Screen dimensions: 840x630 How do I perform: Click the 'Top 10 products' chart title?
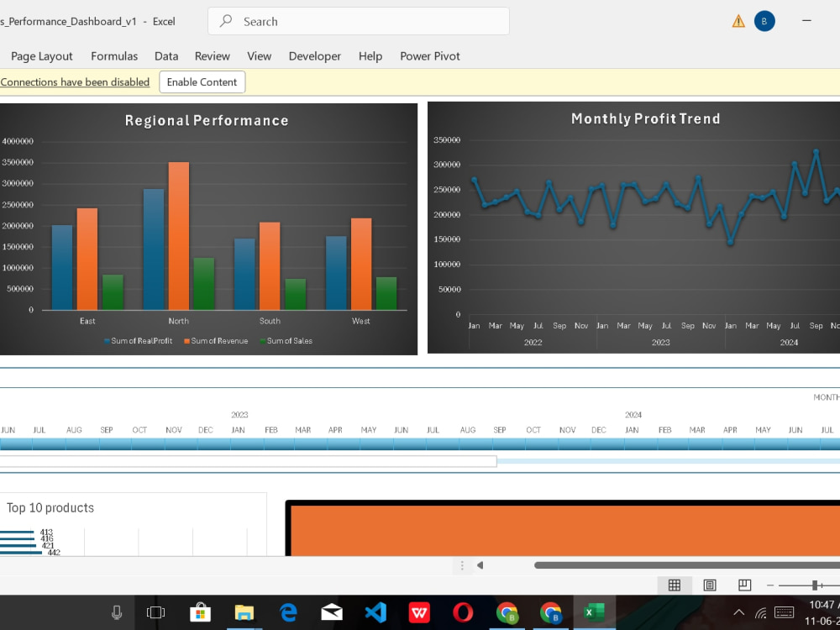[x=50, y=508]
